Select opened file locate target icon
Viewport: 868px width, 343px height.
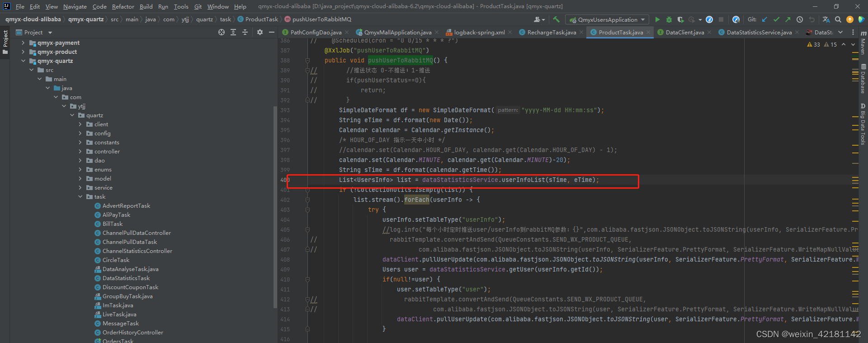point(222,32)
